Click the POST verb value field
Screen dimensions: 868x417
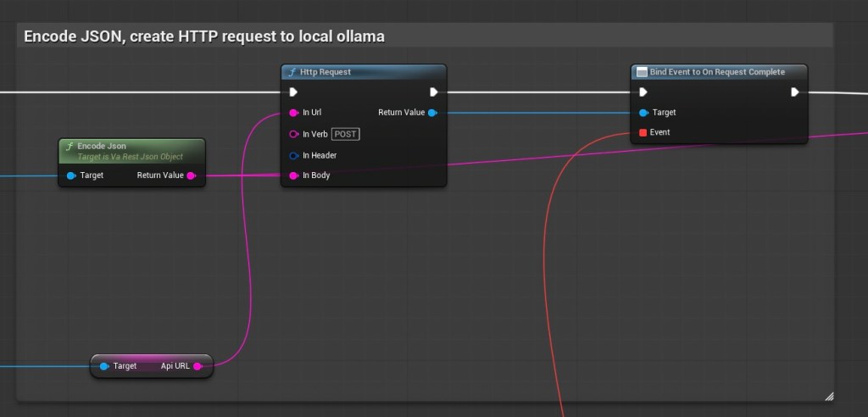346,134
